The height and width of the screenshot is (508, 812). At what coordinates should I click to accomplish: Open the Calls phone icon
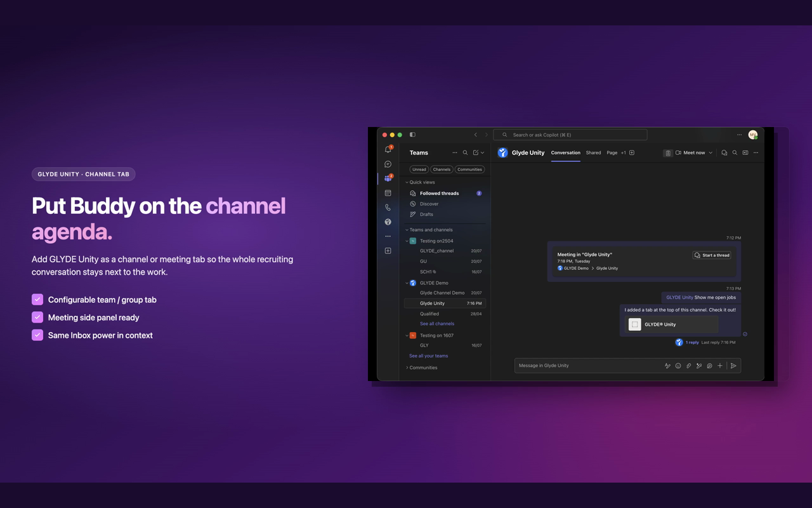tap(388, 208)
